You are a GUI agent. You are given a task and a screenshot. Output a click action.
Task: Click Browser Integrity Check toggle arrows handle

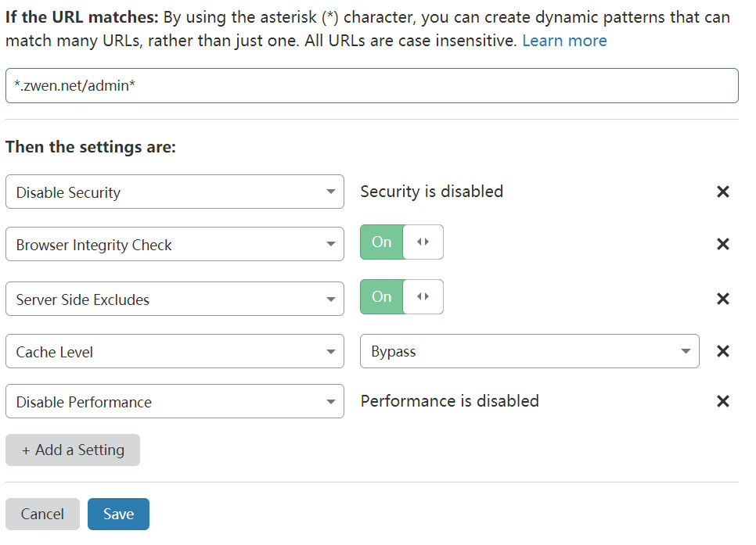pyautogui.click(x=423, y=242)
